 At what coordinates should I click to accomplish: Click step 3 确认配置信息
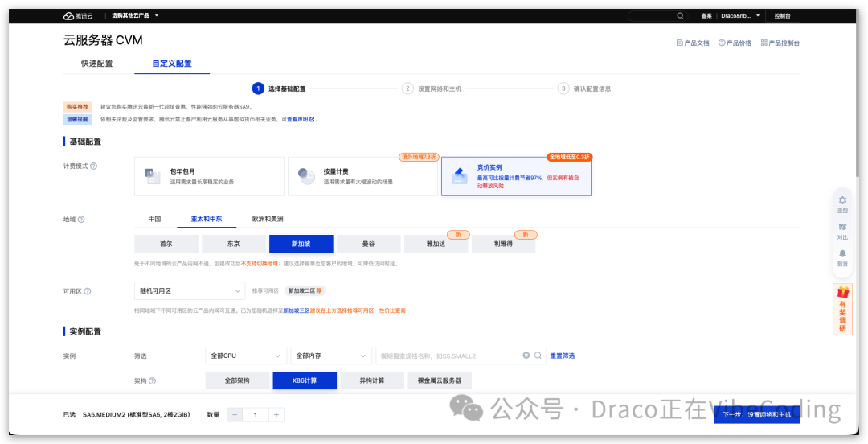tap(584, 88)
